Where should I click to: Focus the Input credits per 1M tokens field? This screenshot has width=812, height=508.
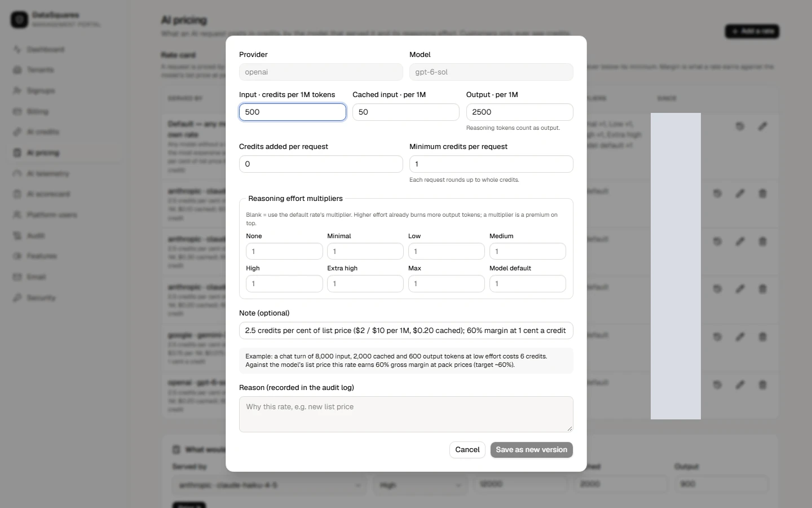click(293, 112)
